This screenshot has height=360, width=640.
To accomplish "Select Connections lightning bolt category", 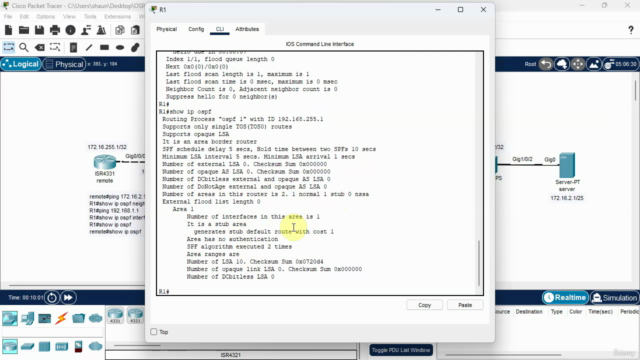I will 61,318.
